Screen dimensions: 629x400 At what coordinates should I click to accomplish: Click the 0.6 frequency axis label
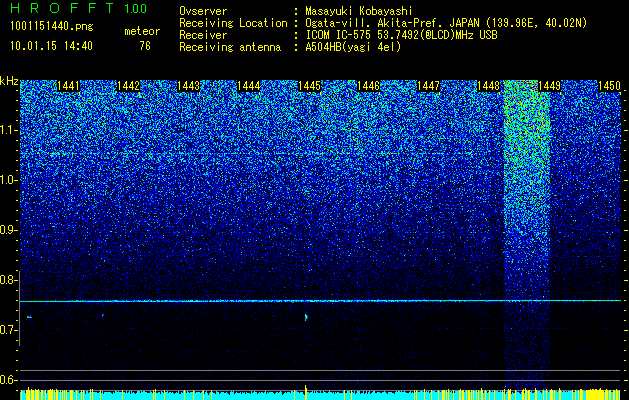8,380
